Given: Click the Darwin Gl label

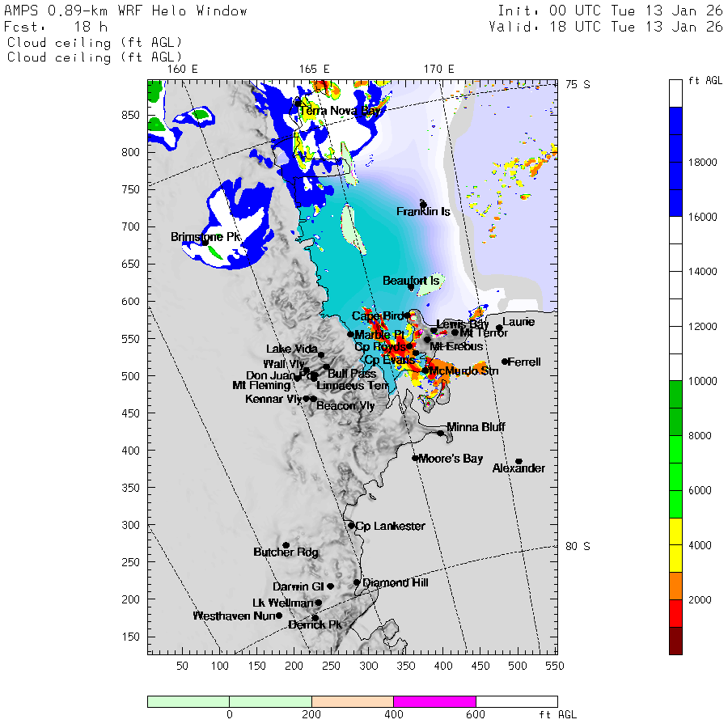Looking at the screenshot, I should click(x=298, y=586).
